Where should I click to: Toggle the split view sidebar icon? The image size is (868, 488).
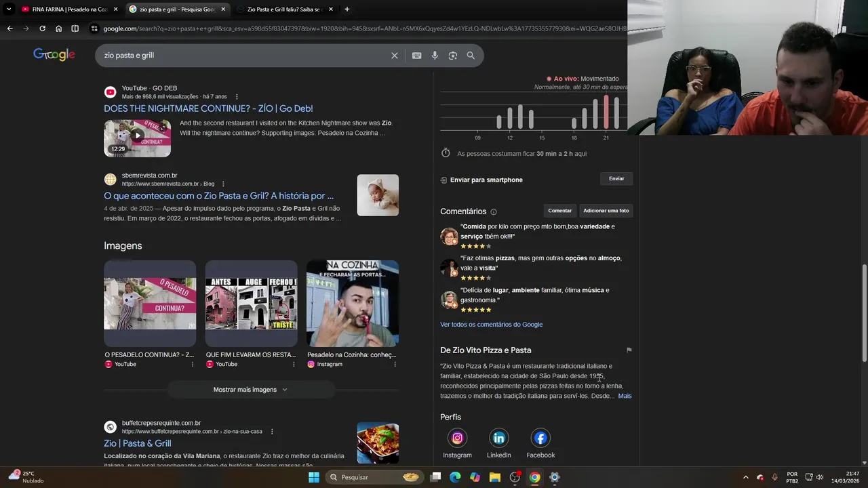tap(75, 28)
